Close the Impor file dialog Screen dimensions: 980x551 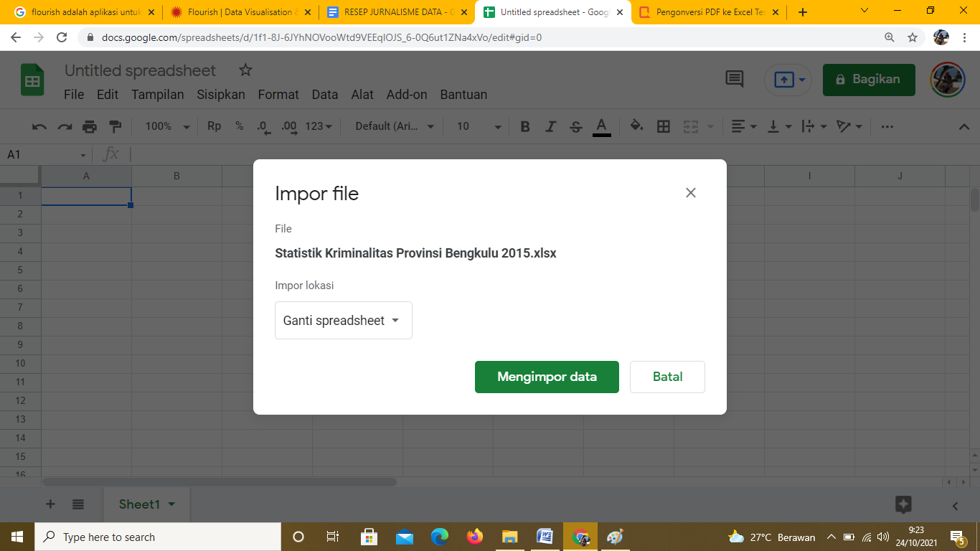click(x=690, y=192)
